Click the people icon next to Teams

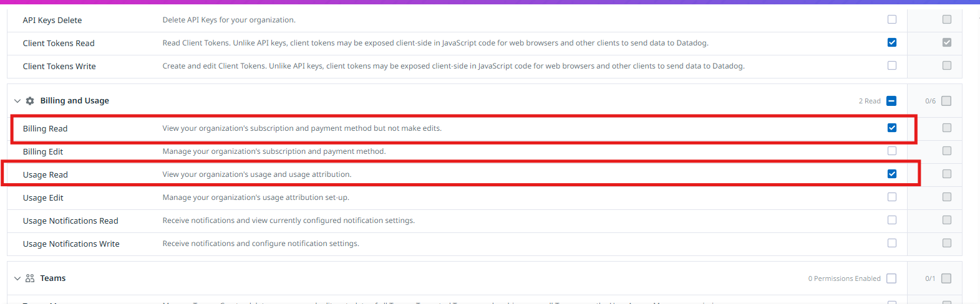pyautogui.click(x=30, y=278)
